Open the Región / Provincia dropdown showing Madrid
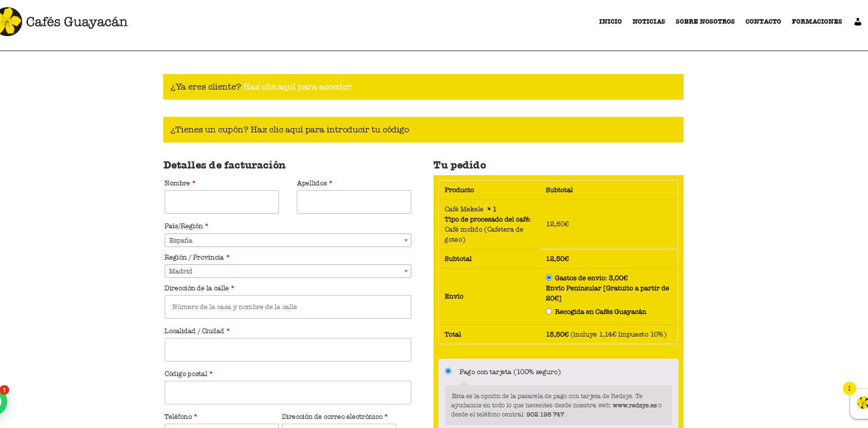868x428 pixels. point(288,271)
